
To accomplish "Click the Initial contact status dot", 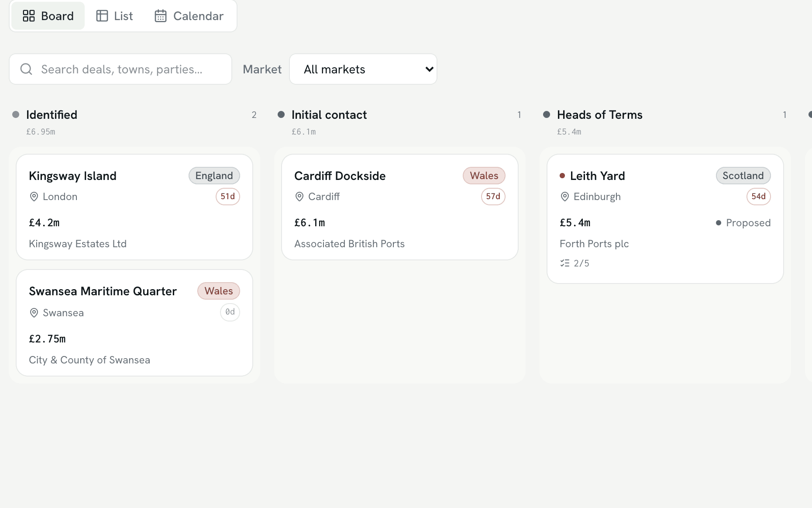I will point(281,114).
